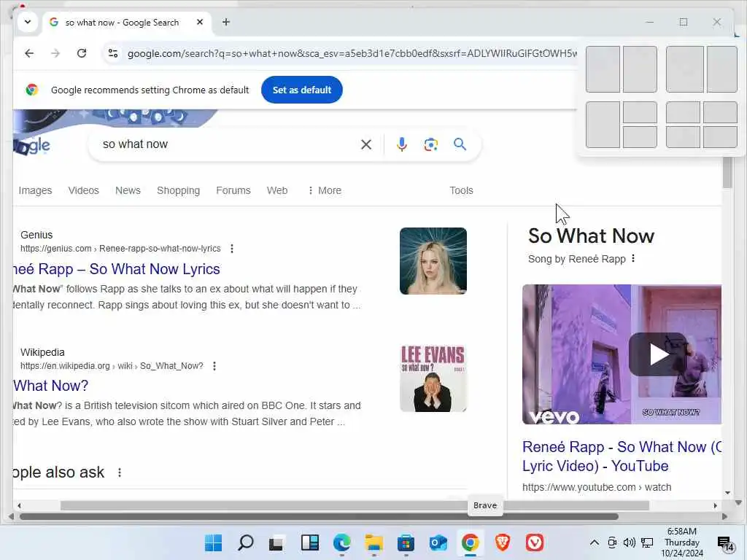The image size is (747, 560).
Task: Open the Lee Evans thumbnail image
Action: [433, 378]
